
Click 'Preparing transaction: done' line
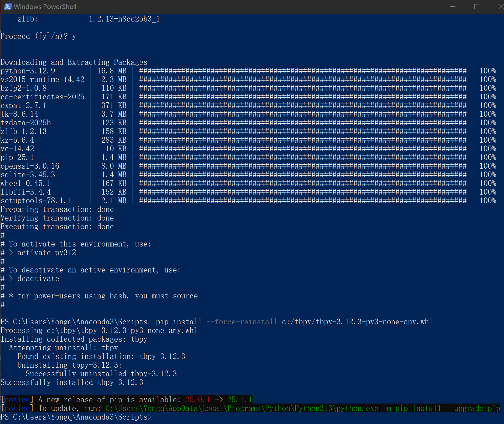57,209
